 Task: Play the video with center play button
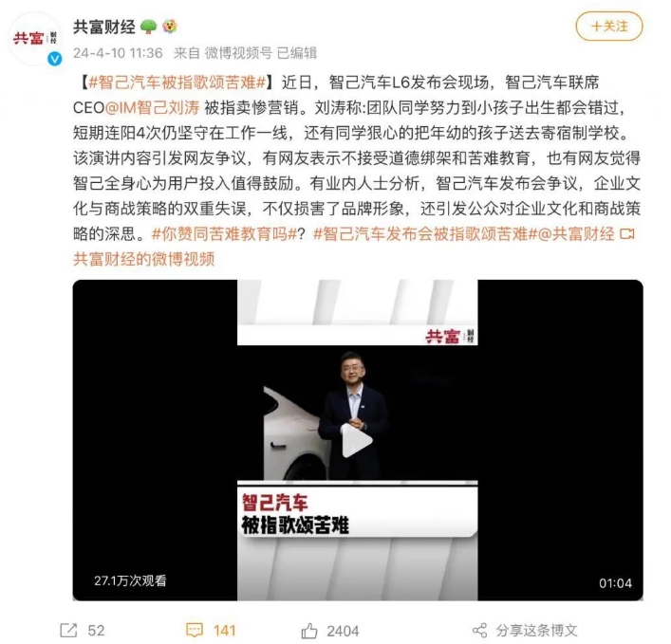pyautogui.click(x=357, y=440)
